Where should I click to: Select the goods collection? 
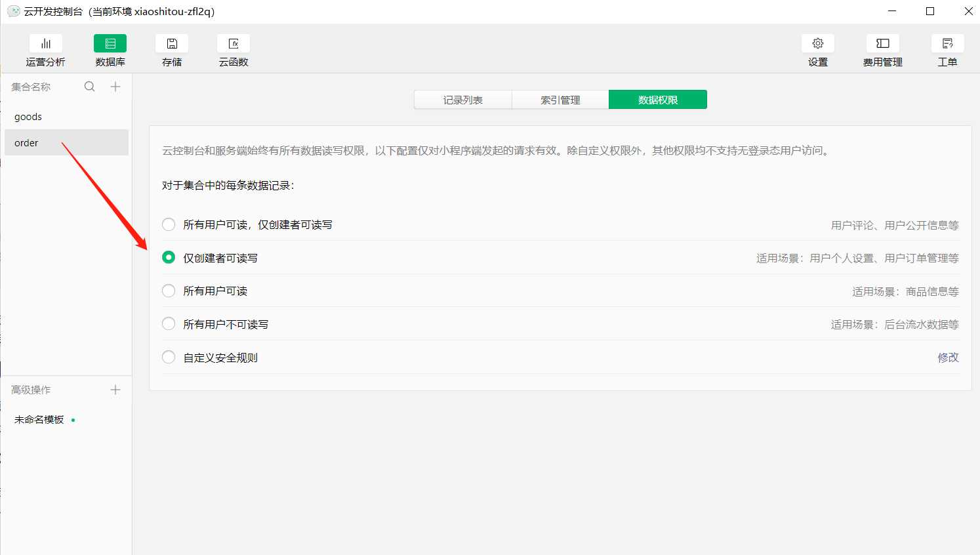tap(66, 117)
